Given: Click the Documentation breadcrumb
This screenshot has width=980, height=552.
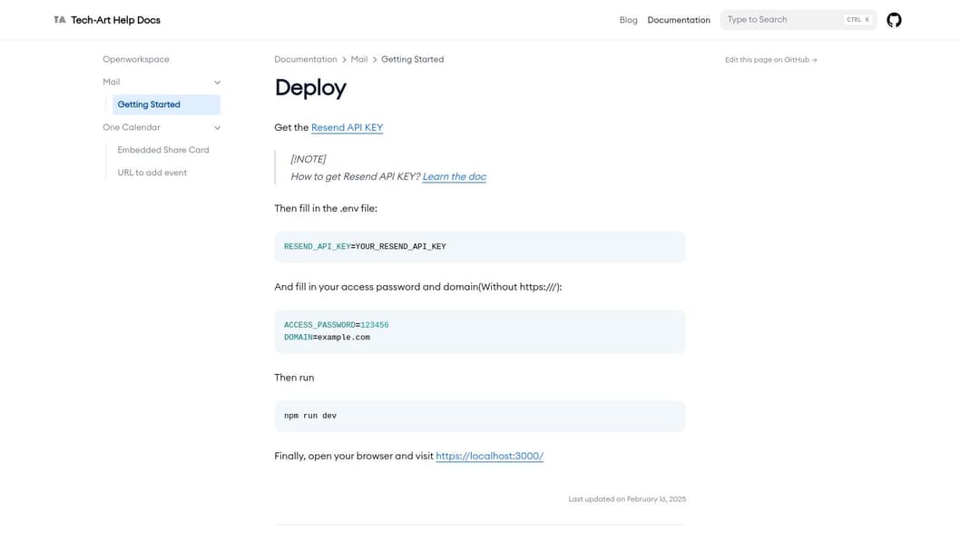Looking at the screenshot, I should [x=306, y=60].
